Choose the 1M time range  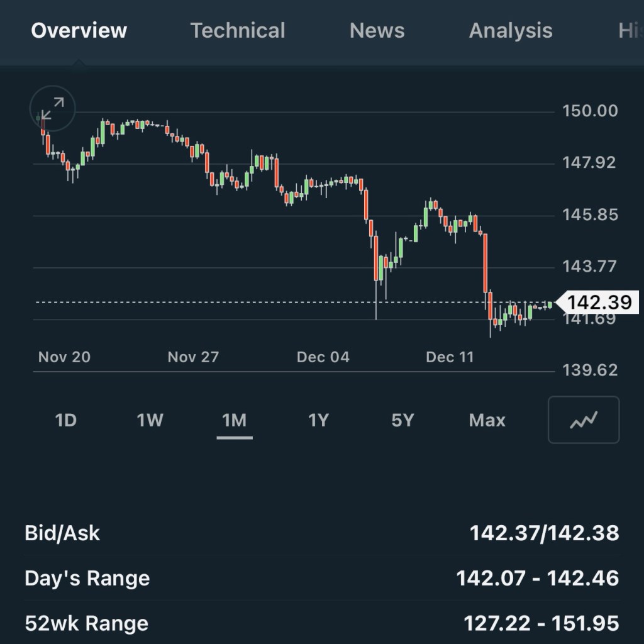[x=235, y=420]
